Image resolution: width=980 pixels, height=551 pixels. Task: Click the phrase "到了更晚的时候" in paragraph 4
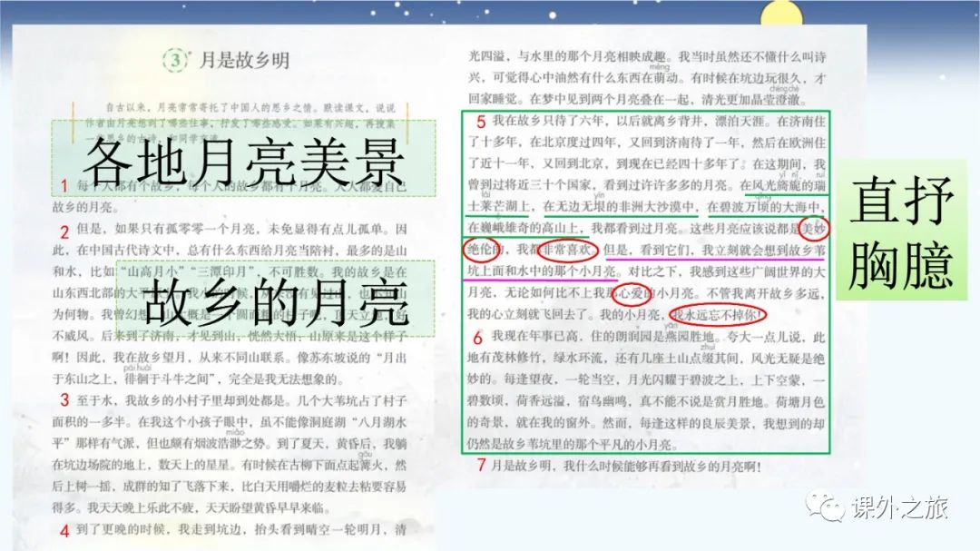121,530
